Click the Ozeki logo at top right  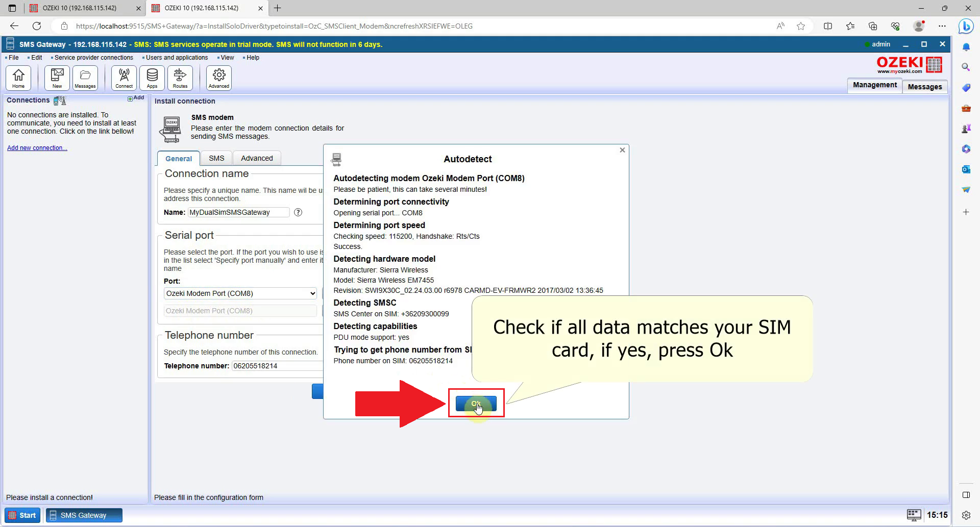point(909,65)
